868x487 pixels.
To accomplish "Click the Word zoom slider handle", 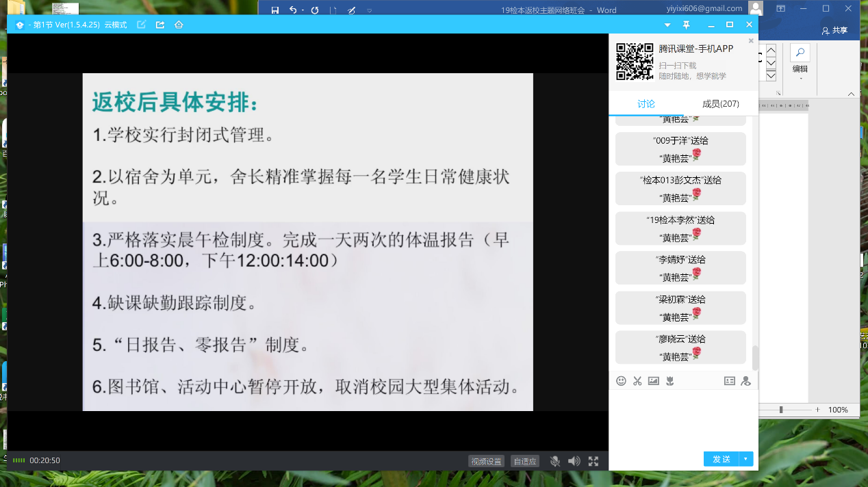I will (x=781, y=410).
